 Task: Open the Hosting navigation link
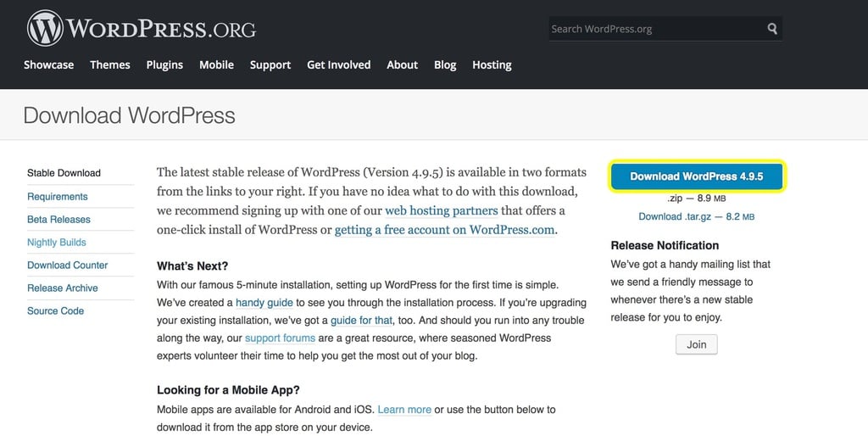[x=492, y=64]
